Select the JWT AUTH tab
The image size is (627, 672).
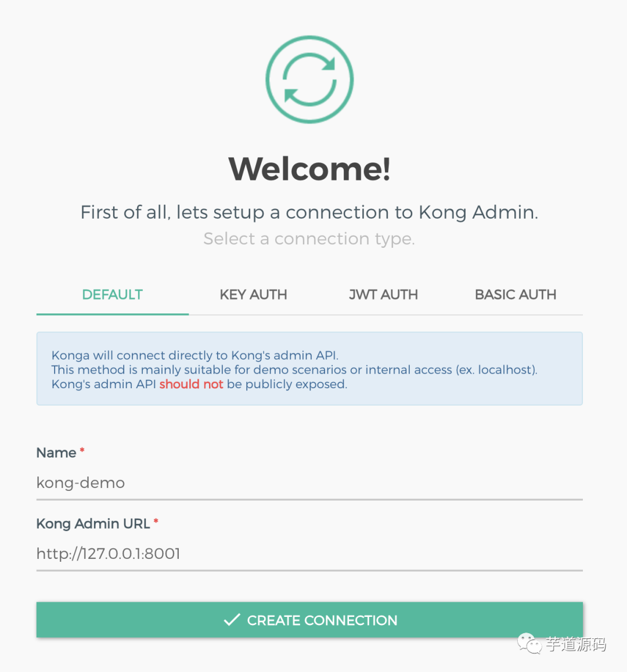coord(383,295)
